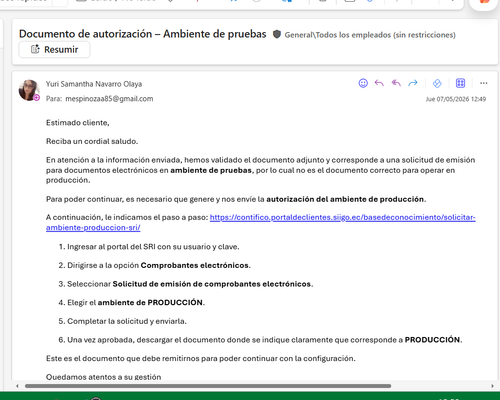The height and width of the screenshot is (400, 500).
Task: Click the sensitivity label shield icon
Action: tap(277, 34)
